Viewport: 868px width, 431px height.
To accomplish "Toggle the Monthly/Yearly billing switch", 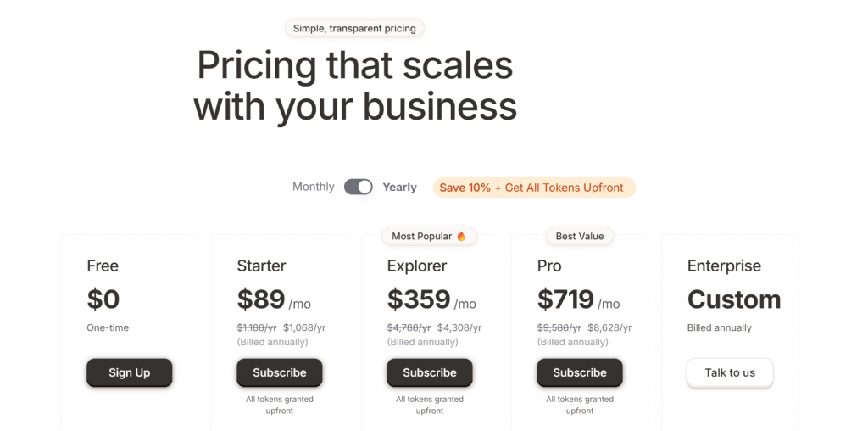I will (x=358, y=187).
